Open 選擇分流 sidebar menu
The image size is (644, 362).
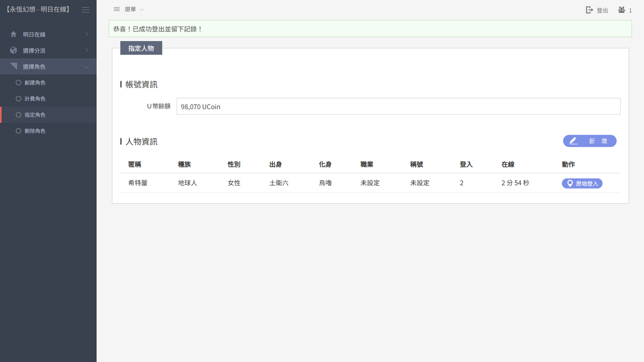pyautogui.click(x=48, y=50)
